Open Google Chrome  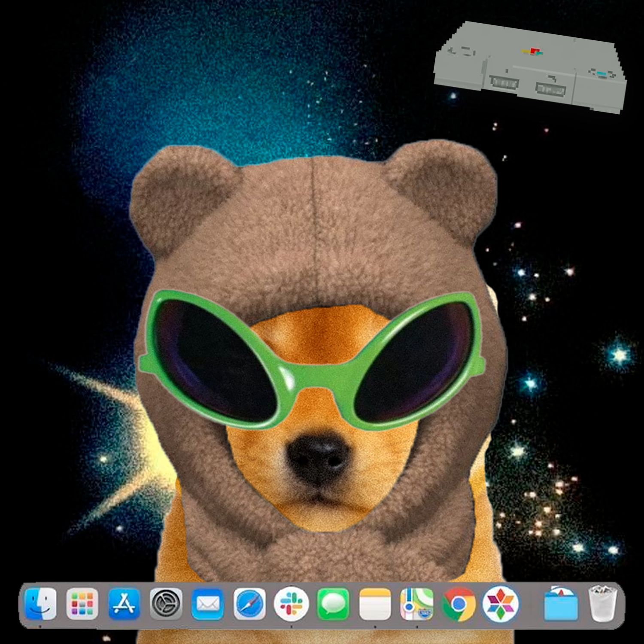pyautogui.click(x=459, y=604)
